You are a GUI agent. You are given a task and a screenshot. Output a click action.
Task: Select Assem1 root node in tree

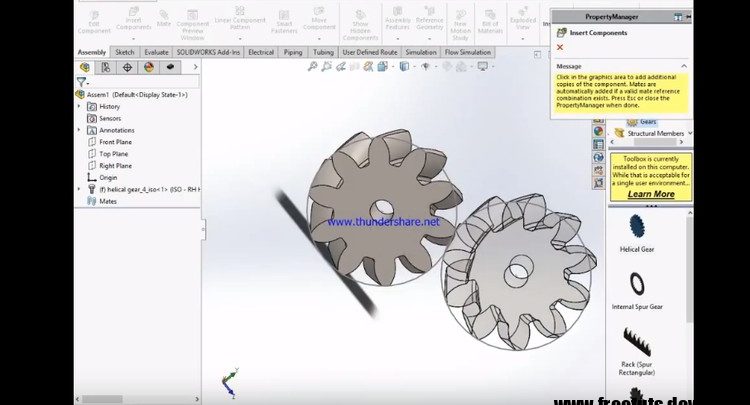click(x=132, y=95)
